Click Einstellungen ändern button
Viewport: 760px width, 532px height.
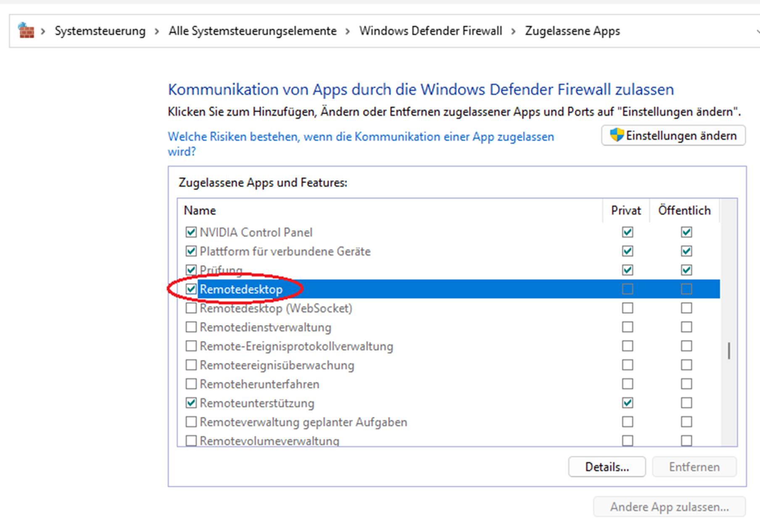pos(673,136)
